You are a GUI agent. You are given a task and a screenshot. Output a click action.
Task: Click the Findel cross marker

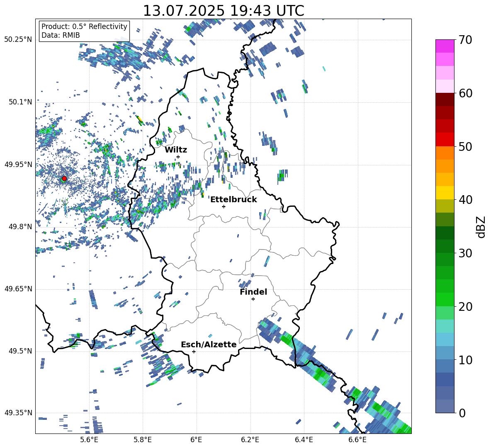point(253,299)
